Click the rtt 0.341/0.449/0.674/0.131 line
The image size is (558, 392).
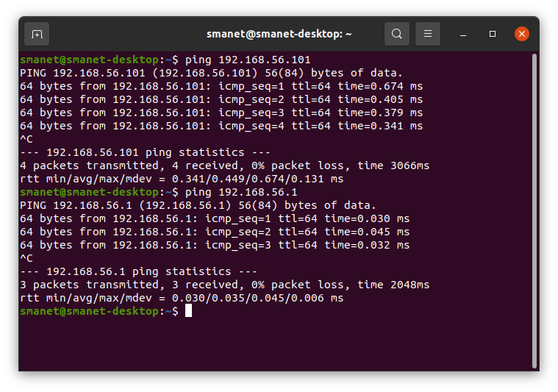tap(182, 179)
